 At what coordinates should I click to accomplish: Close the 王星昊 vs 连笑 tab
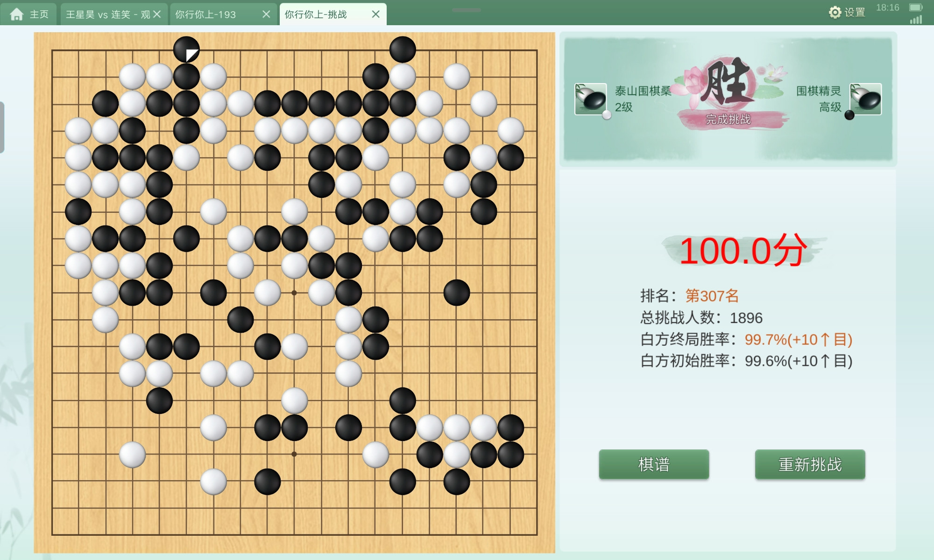tap(157, 14)
